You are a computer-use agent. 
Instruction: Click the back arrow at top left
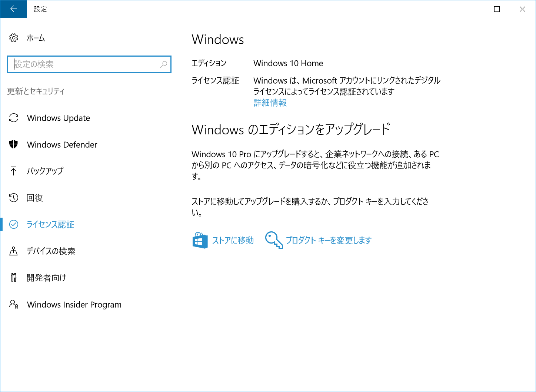[13, 9]
